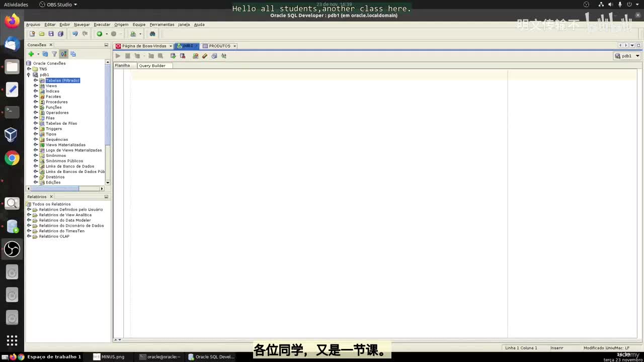644x362 pixels.
Task: Click the Conexões vertical scrollbar
Action: (x=108, y=106)
